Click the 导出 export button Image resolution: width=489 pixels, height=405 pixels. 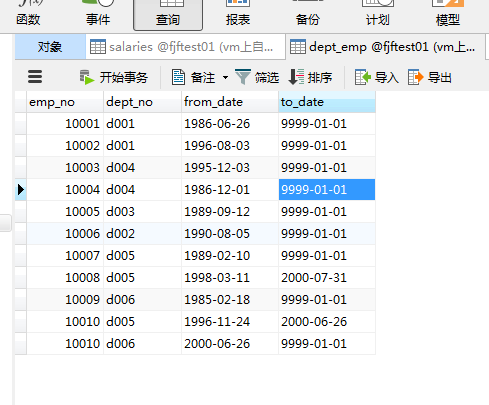430,78
